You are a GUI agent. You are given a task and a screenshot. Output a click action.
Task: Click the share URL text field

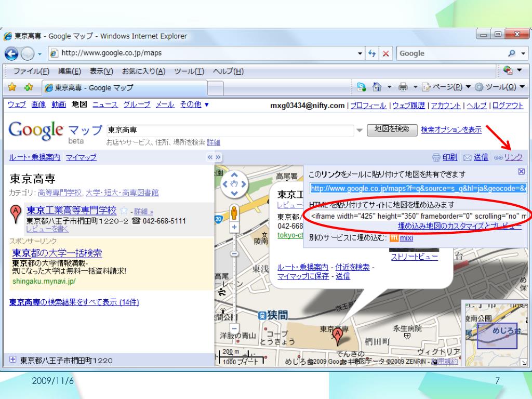click(418, 188)
